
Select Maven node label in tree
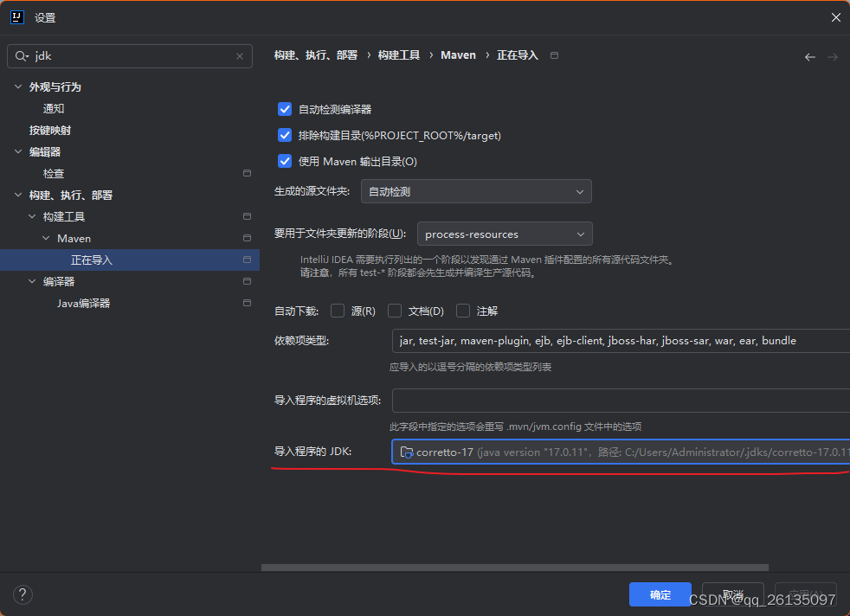tap(74, 239)
